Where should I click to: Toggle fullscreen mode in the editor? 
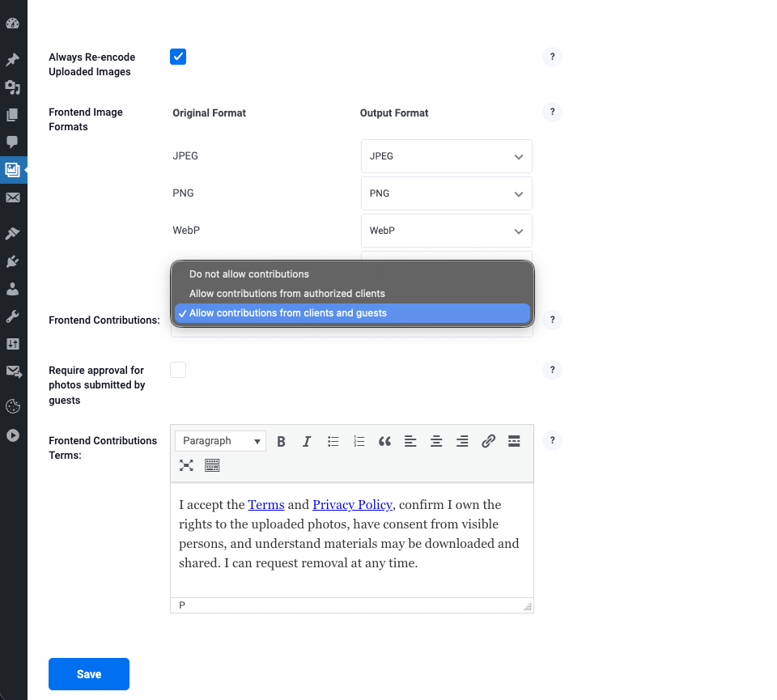click(x=186, y=465)
